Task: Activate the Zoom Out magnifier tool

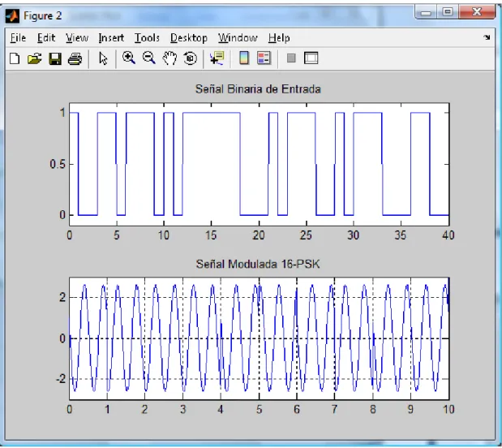Action: pos(149,58)
